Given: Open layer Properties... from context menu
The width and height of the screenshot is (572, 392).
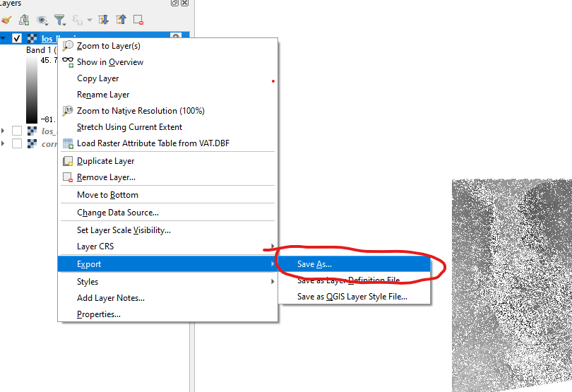Looking at the screenshot, I should pyautogui.click(x=168, y=314).
